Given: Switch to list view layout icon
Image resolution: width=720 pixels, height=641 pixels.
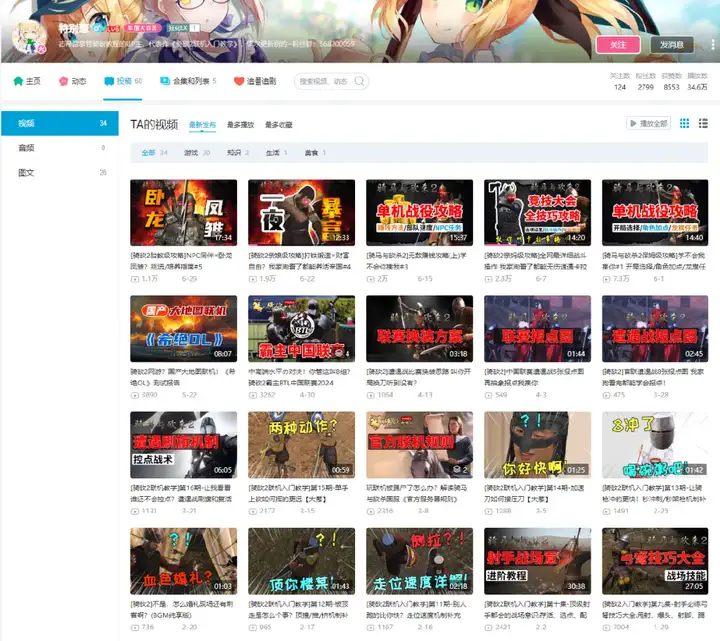Looking at the screenshot, I should pyautogui.click(x=703, y=123).
